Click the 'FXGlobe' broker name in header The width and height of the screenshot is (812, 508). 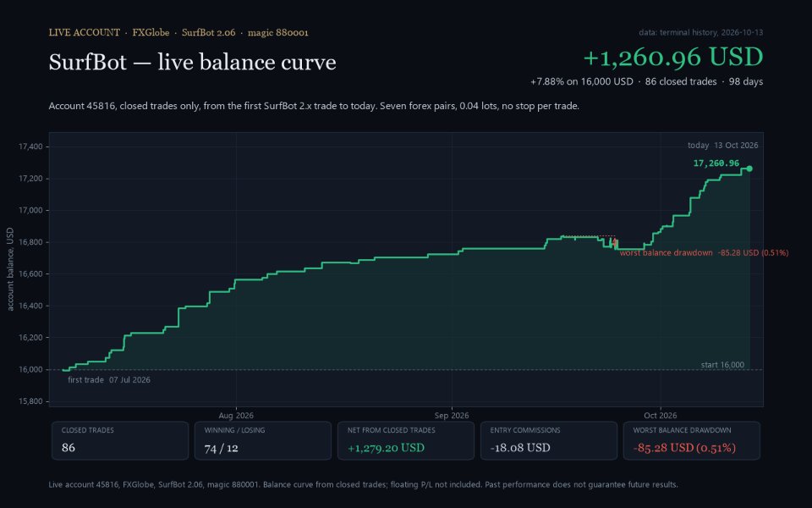coord(151,32)
